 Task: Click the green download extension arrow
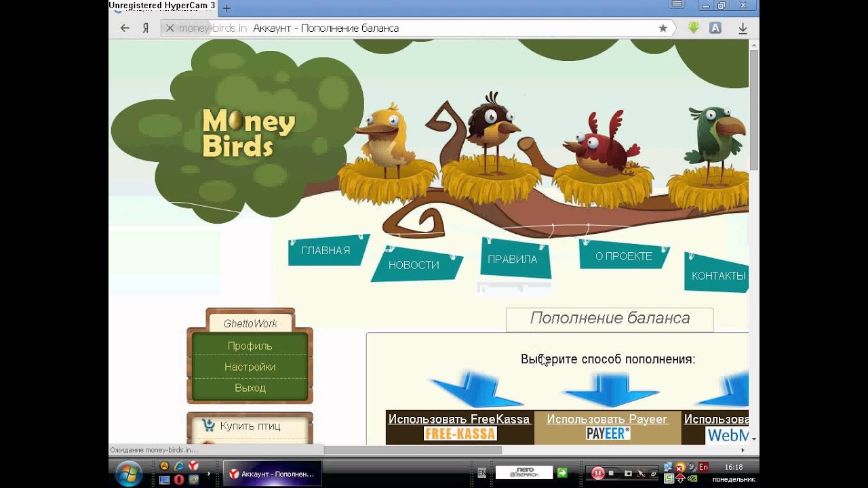(693, 28)
